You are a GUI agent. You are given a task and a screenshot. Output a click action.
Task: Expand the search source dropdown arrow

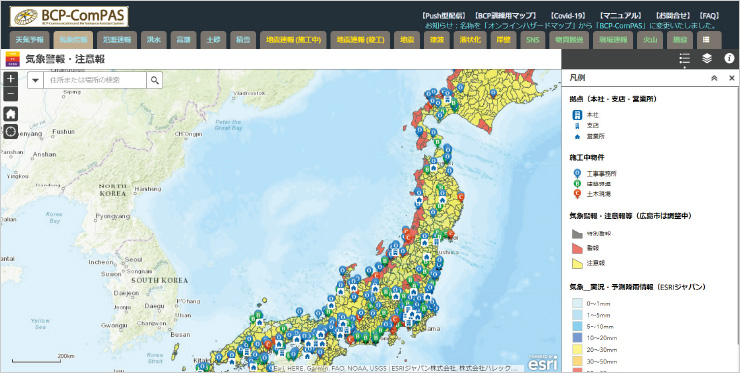(x=35, y=80)
